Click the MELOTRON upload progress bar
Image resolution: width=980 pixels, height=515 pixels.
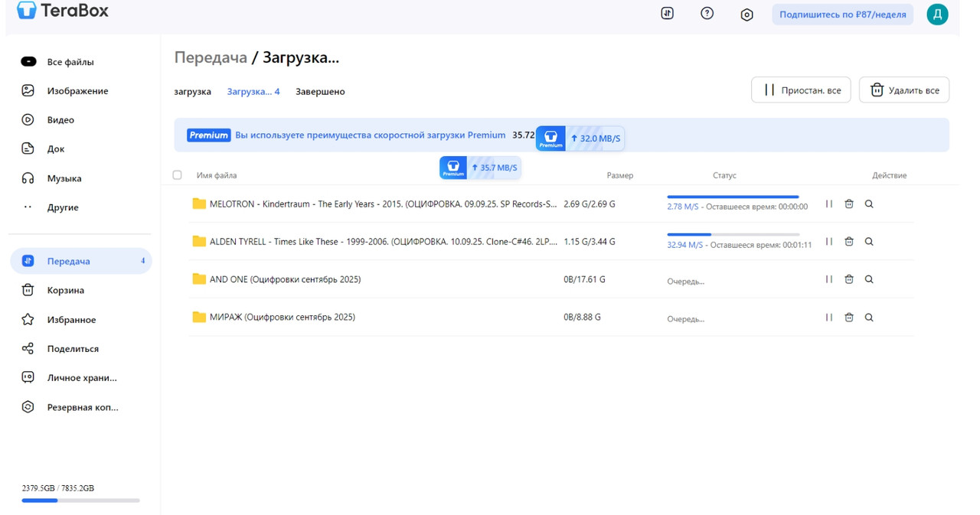pos(733,197)
